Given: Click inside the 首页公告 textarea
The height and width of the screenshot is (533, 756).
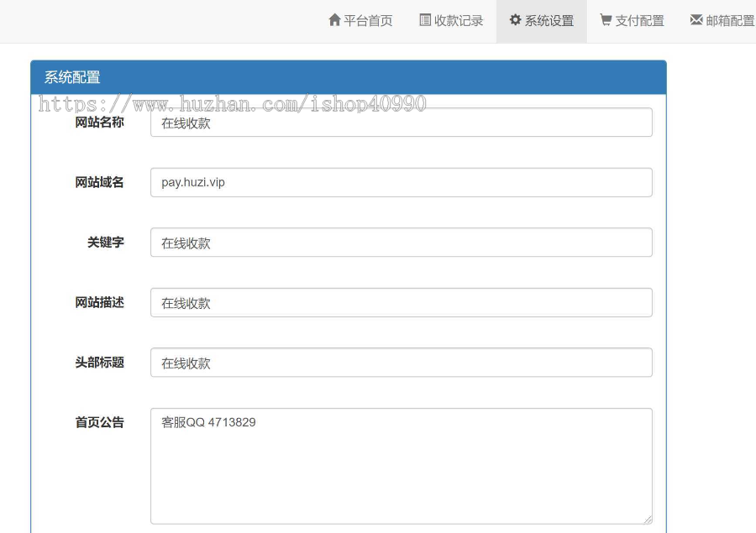Looking at the screenshot, I should click(x=401, y=466).
